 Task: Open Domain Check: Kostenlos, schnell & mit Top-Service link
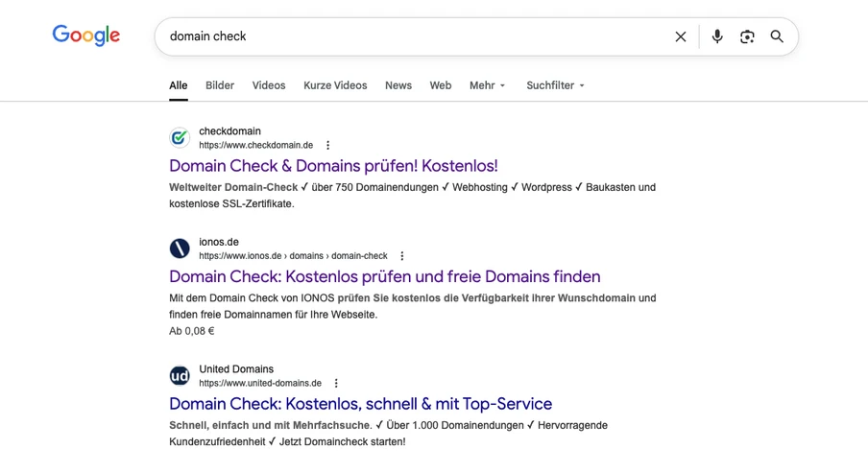coord(360,403)
